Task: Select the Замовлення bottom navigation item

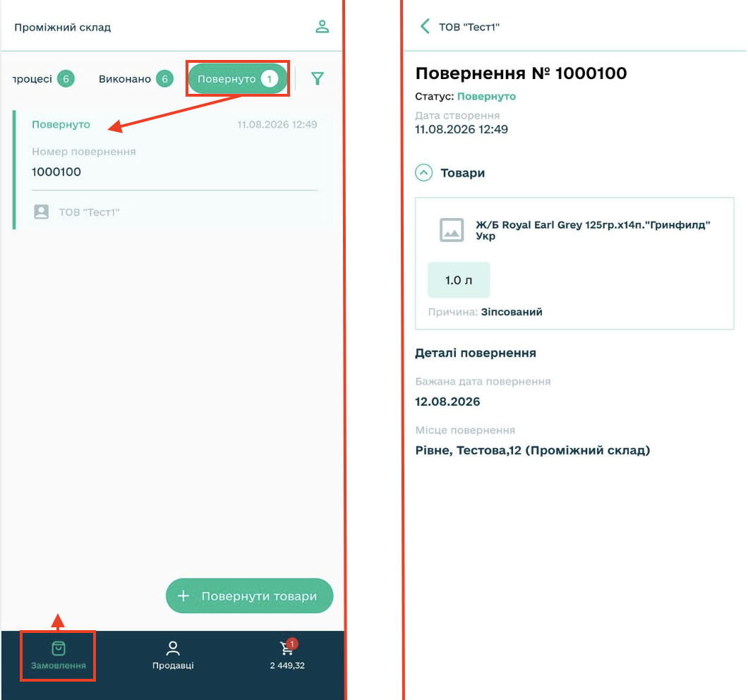Action: (58, 656)
